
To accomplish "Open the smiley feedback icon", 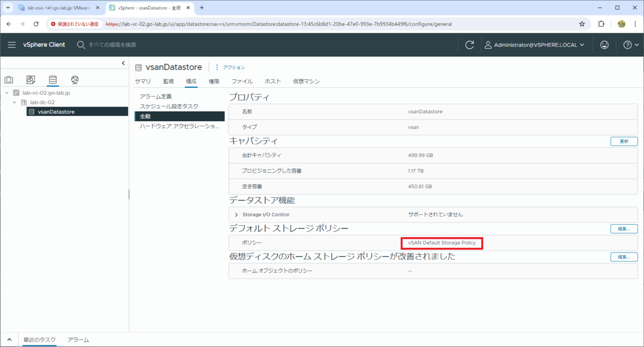I will click(x=604, y=45).
